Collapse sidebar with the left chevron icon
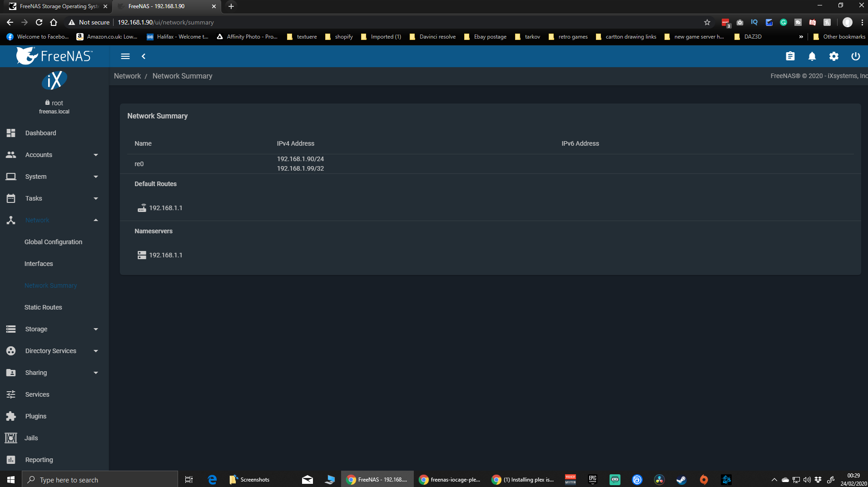Image resolution: width=868 pixels, height=487 pixels. (x=144, y=56)
